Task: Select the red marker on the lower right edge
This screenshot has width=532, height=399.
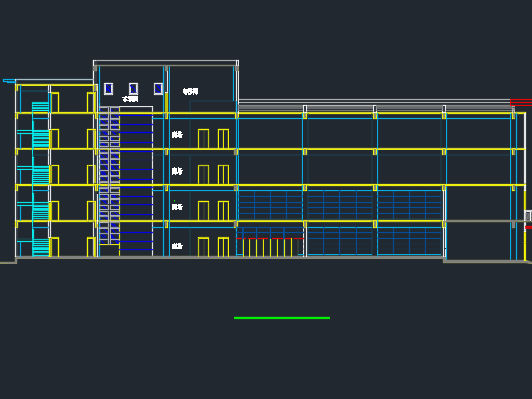Action: (528, 227)
